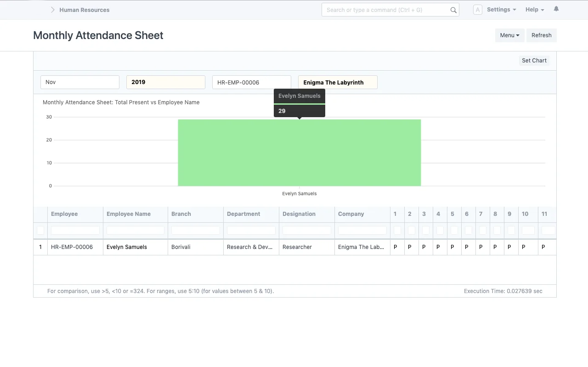Open the Settings dropdown
This screenshot has height=367, width=588.
[x=501, y=9]
